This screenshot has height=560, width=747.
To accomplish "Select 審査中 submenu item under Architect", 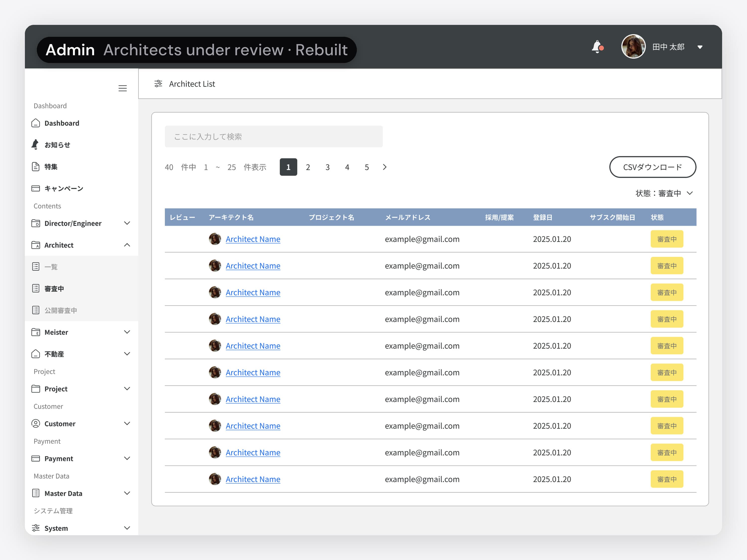I will [81, 289].
